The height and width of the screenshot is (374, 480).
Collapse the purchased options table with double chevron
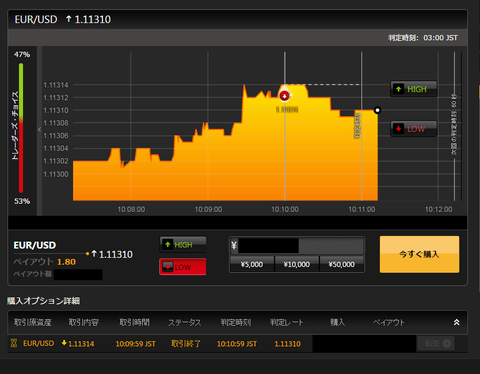tap(456, 322)
